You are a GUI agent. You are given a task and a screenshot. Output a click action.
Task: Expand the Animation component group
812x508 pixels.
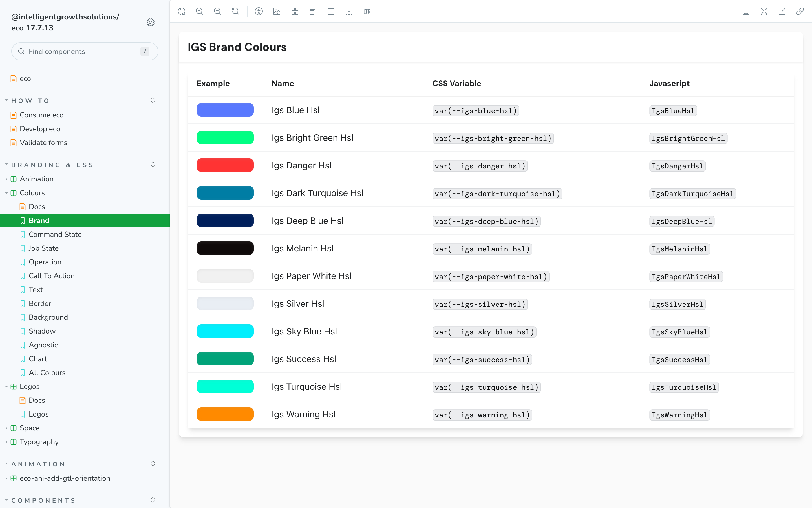click(x=37, y=179)
